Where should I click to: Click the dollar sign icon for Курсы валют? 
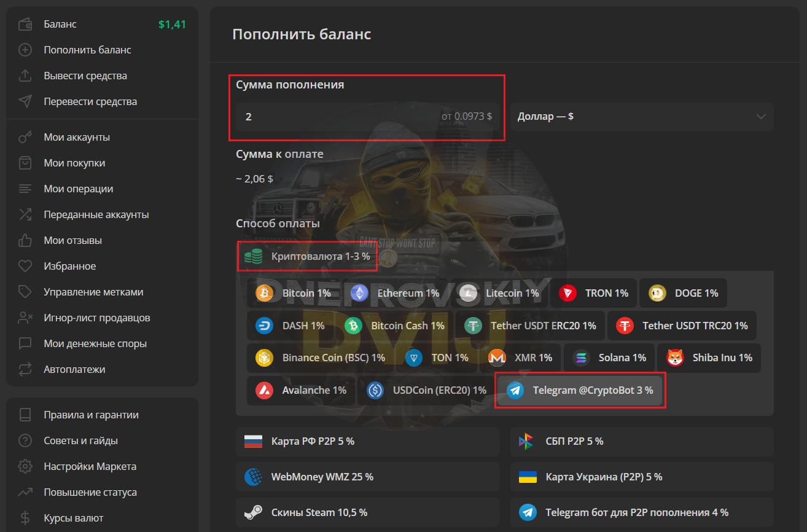25,518
